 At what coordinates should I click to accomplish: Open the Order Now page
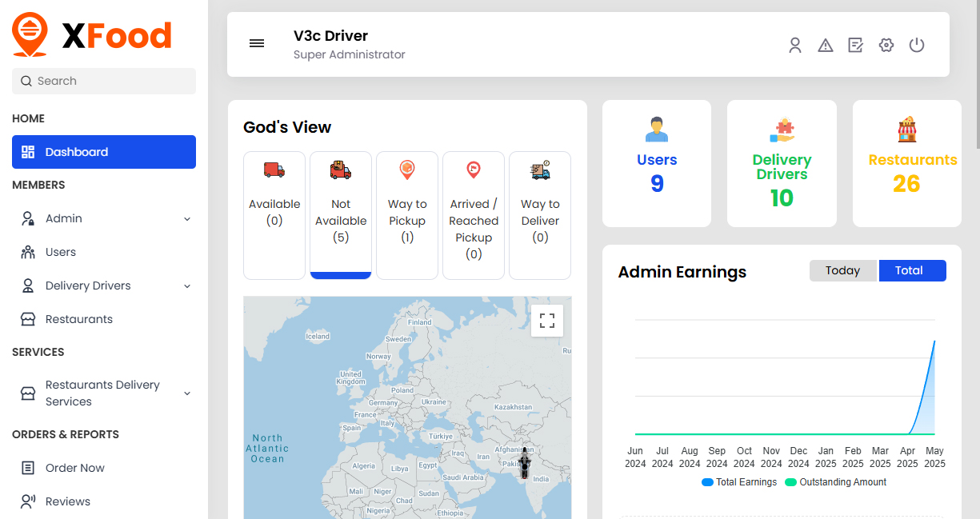[75, 468]
